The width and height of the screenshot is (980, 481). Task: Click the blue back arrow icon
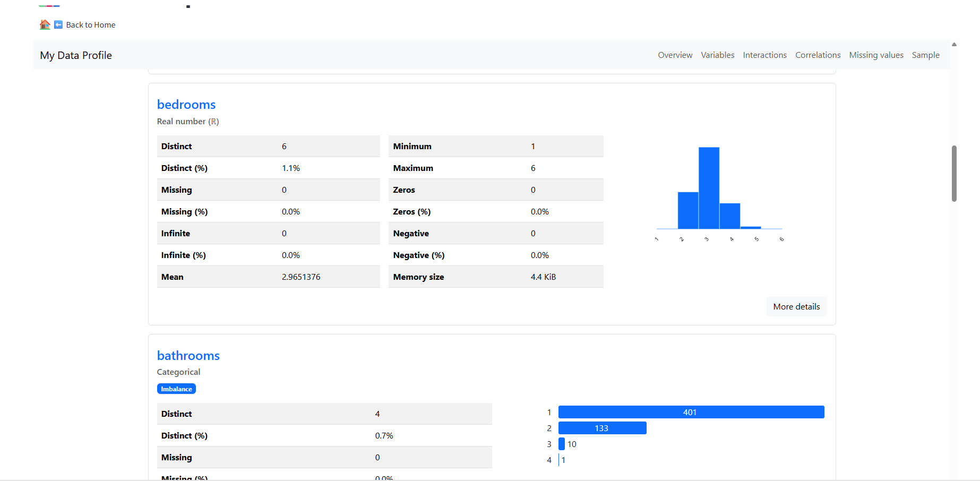(x=58, y=24)
